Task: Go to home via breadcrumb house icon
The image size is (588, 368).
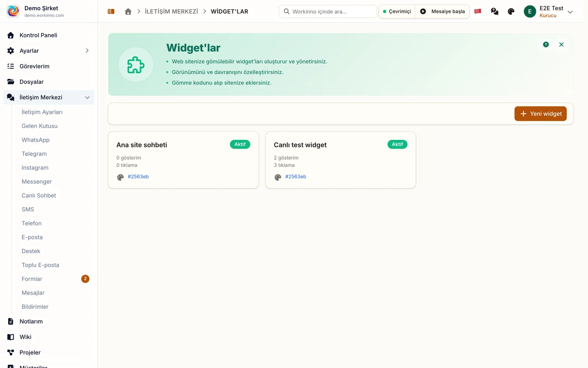Action: [x=128, y=11]
